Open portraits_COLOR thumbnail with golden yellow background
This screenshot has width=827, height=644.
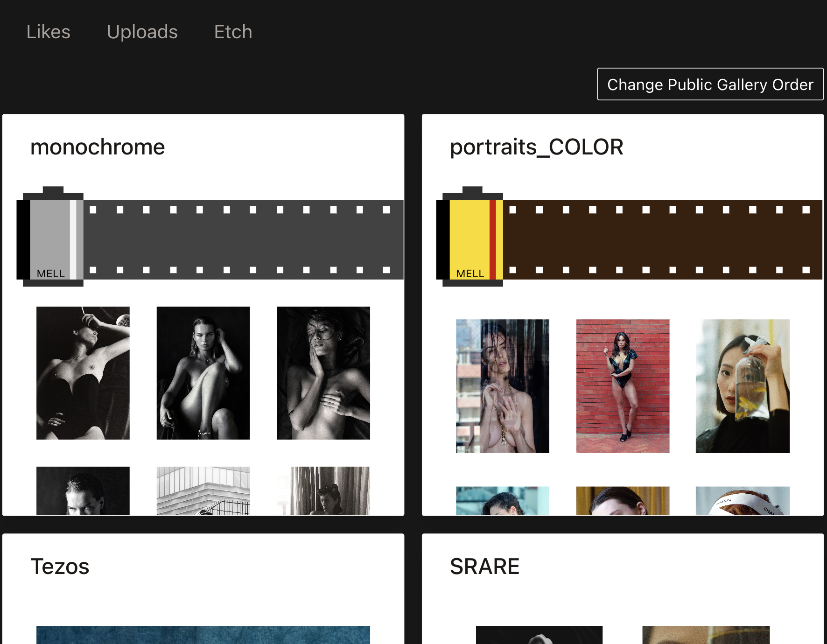coord(623,501)
